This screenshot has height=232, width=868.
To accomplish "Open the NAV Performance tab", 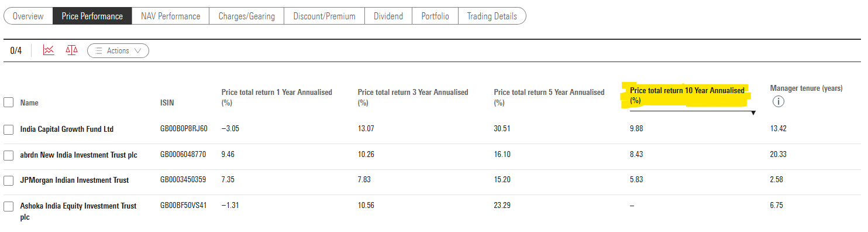I will 170,16.
